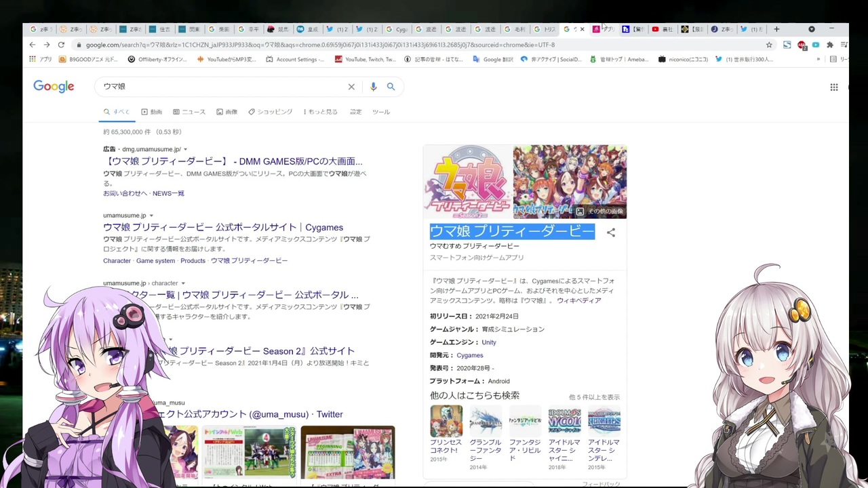
Task: Open the 設定 settings menu
Action: pos(356,112)
